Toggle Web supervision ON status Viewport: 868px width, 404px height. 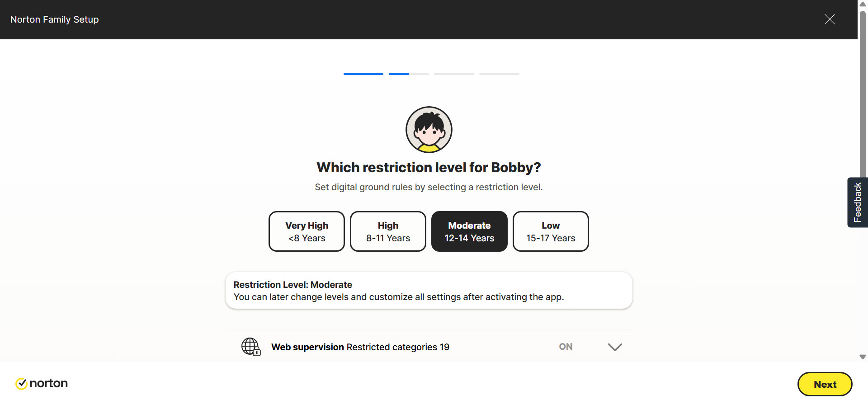pos(566,347)
